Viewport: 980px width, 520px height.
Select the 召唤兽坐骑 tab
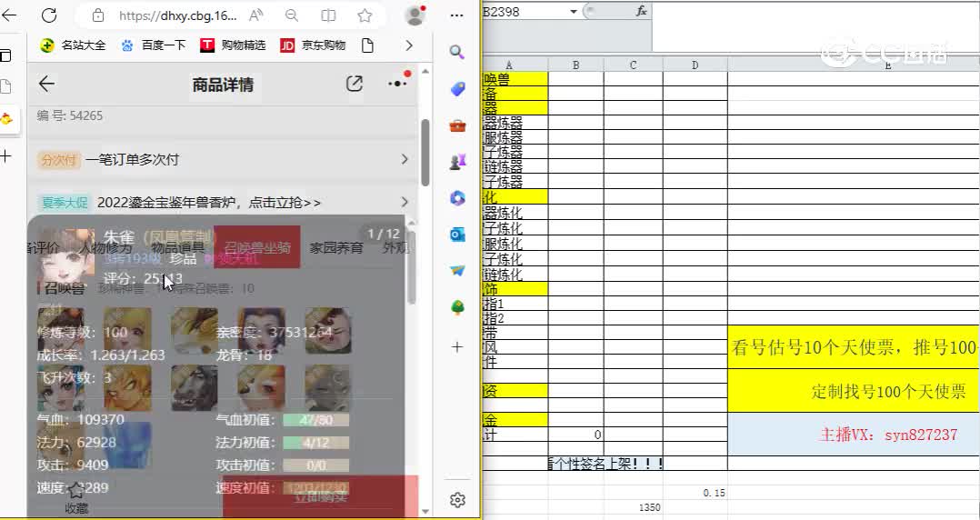[257, 247]
